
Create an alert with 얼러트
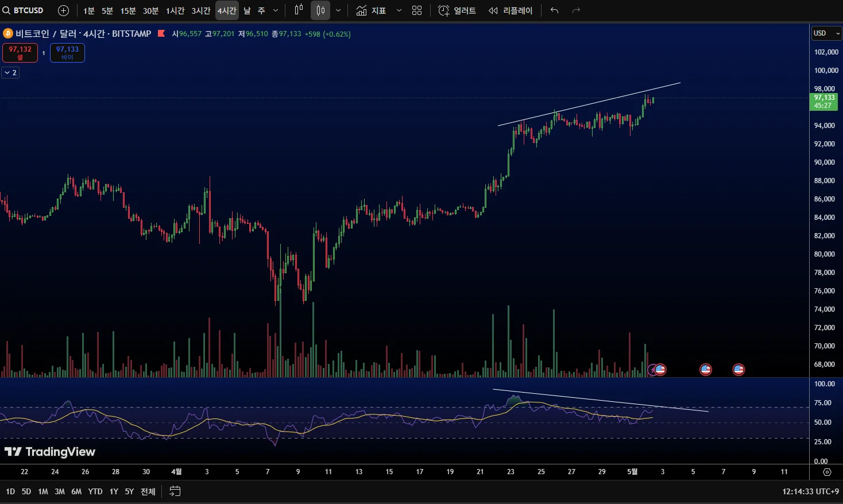pyautogui.click(x=457, y=10)
